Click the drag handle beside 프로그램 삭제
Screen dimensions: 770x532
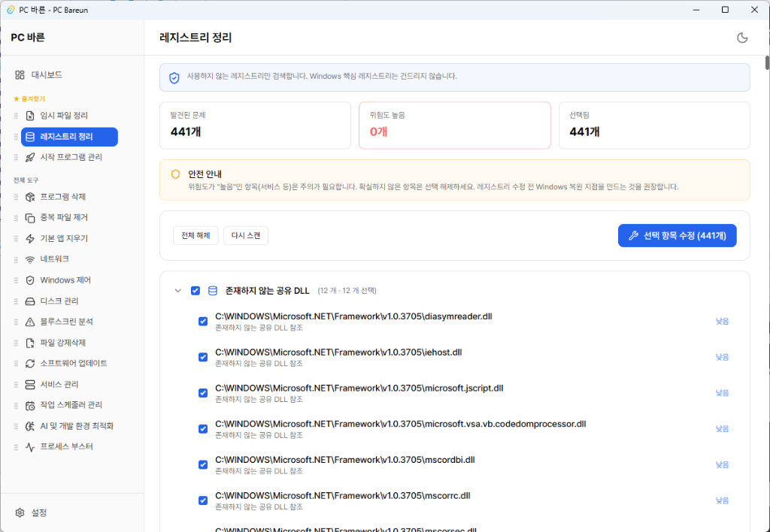point(16,197)
